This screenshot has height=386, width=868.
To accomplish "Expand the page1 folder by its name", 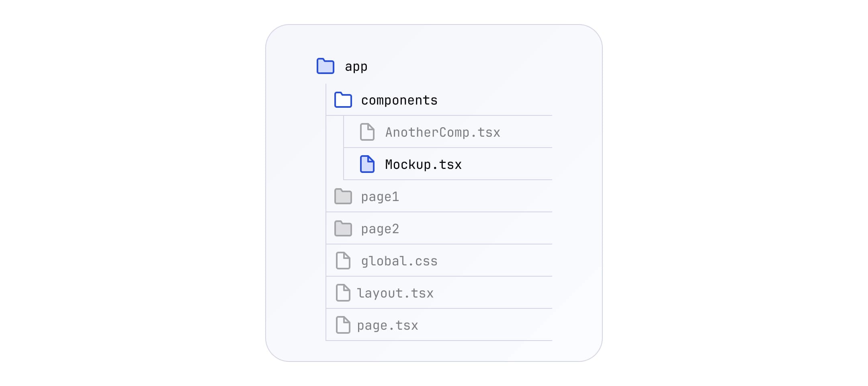I will point(380,197).
